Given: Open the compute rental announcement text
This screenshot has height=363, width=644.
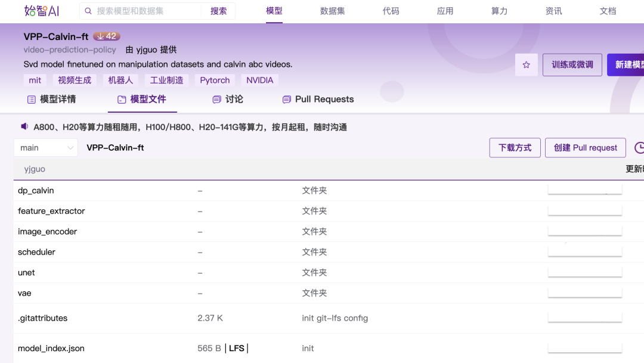Looking at the screenshot, I should pyautogui.click(x=190, y=128).
